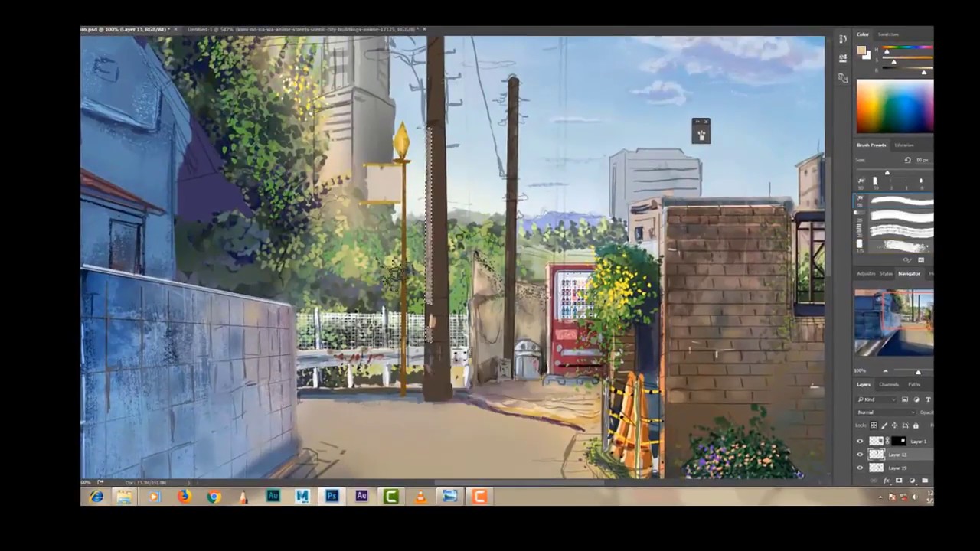The image size is (980, 551).
Task: Click the new adjustment layer icon
Action: coord(912,481)
